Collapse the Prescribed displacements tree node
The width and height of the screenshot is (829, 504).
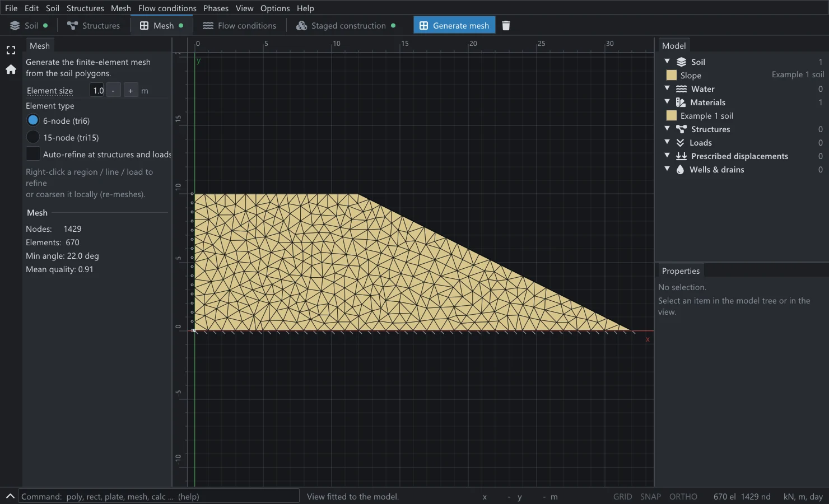point(667,155)
